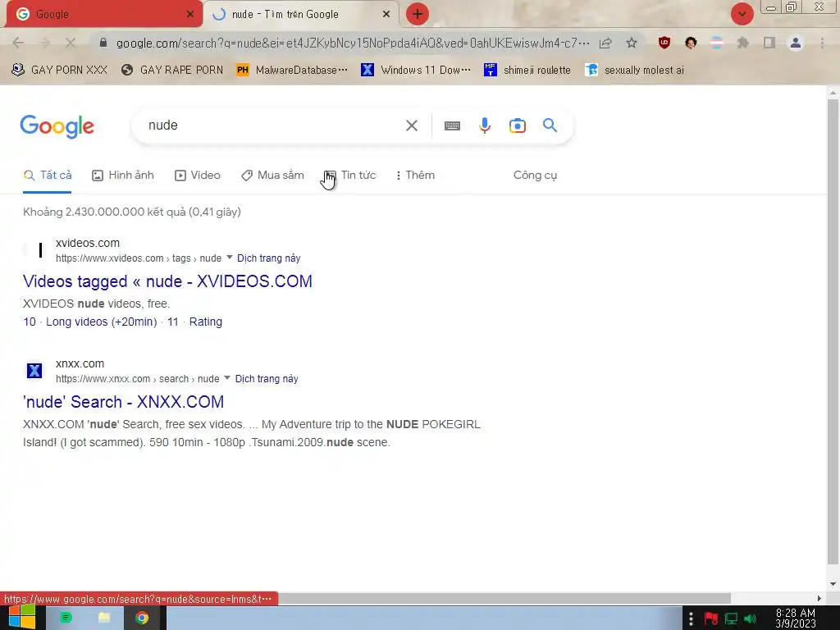Search by image with the camera icon

tap(518, 126)
